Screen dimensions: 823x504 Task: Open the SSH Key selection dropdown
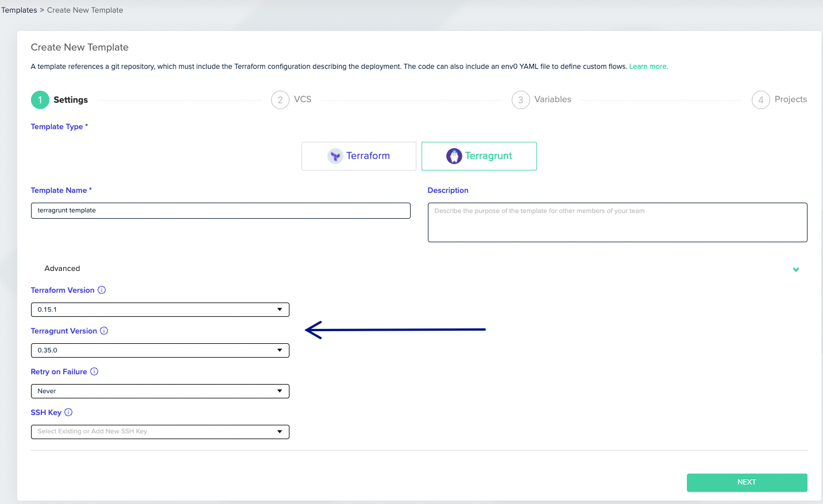160,432
